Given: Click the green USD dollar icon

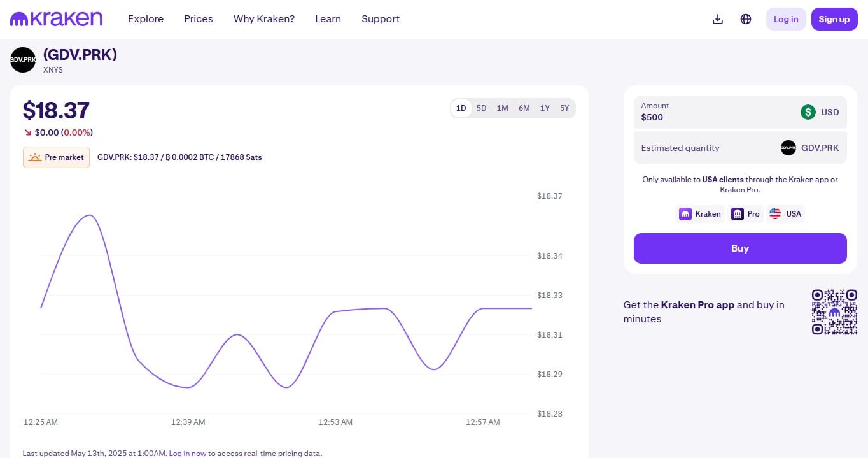Looking at the screenshot, I should coord(808,112).
